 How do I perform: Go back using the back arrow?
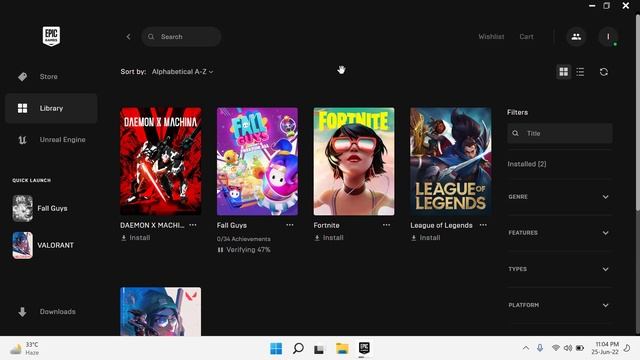128,37
